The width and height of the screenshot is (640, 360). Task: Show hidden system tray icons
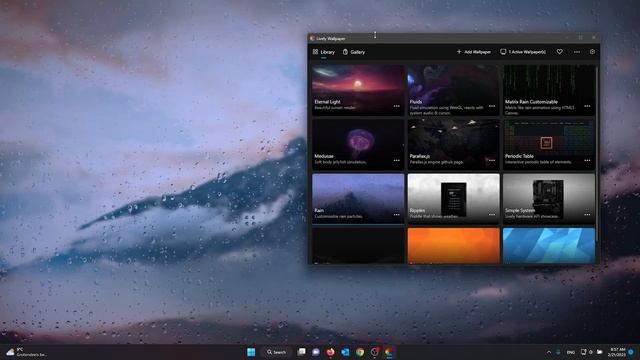click(x=549, y=352)
